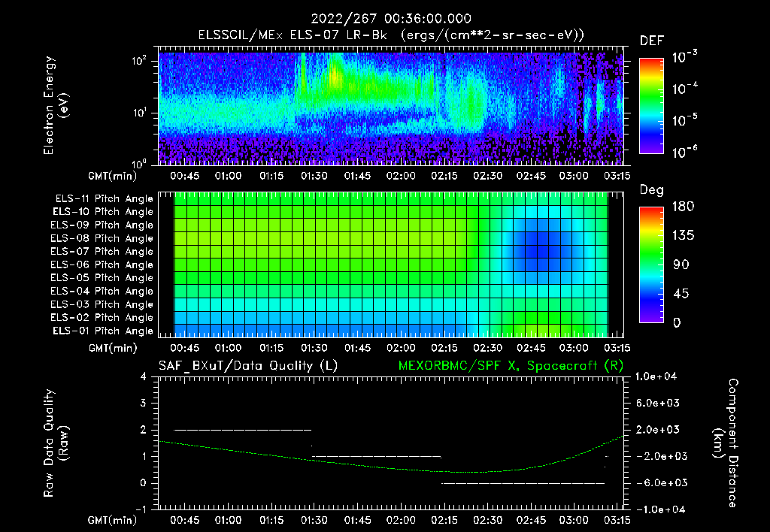Click the 45 tick on Deg colorbar
770x532 pixels.
[x=681, y=294]
